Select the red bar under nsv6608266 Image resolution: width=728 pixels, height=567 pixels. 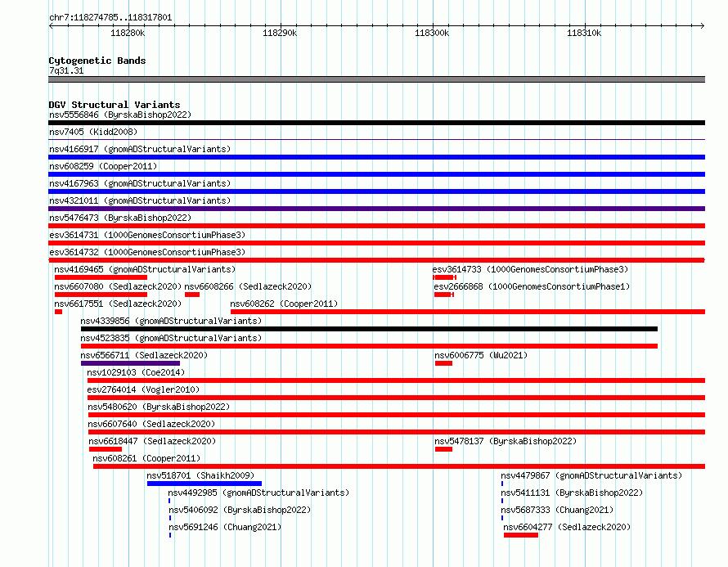(x=192, y=295)
